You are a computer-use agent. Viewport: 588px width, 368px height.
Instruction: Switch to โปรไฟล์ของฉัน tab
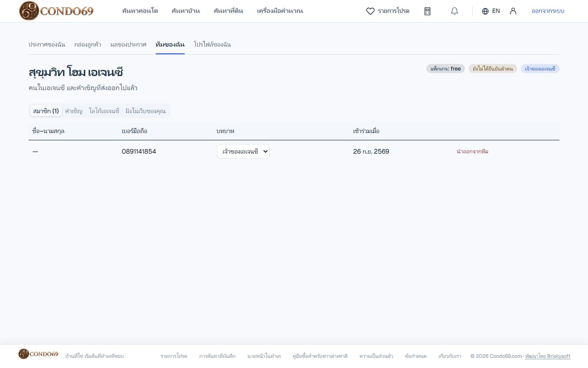pyautogui.click(x=212, y=44)
